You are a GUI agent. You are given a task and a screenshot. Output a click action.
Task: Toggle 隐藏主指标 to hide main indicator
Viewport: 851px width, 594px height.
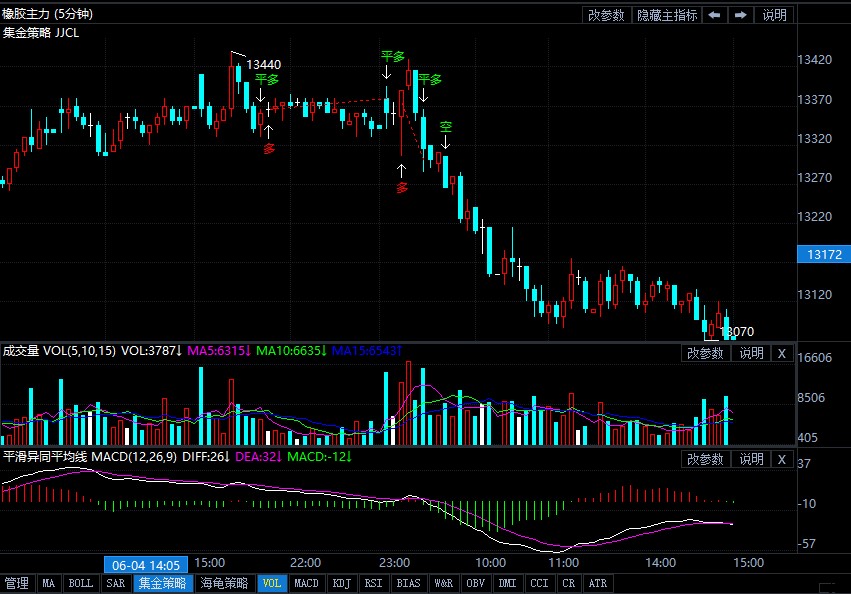pyautogui.click(x=667, y=15)
